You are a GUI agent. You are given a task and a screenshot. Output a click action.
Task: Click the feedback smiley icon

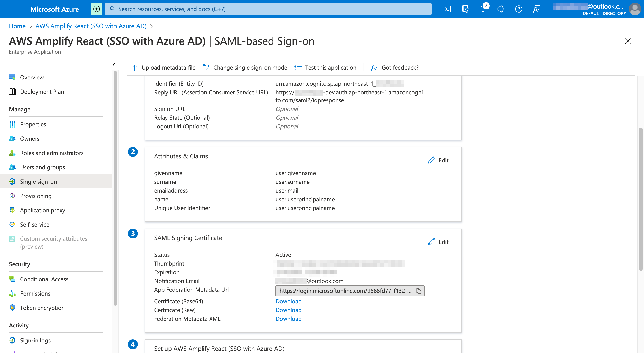coord(536,9)
